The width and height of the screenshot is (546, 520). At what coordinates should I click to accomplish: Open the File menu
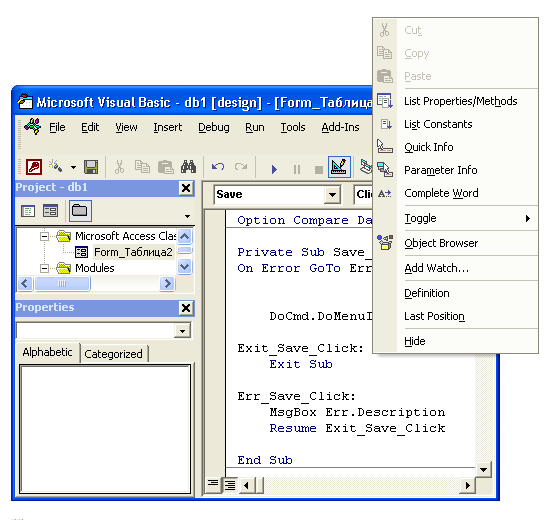pos(57,127)
